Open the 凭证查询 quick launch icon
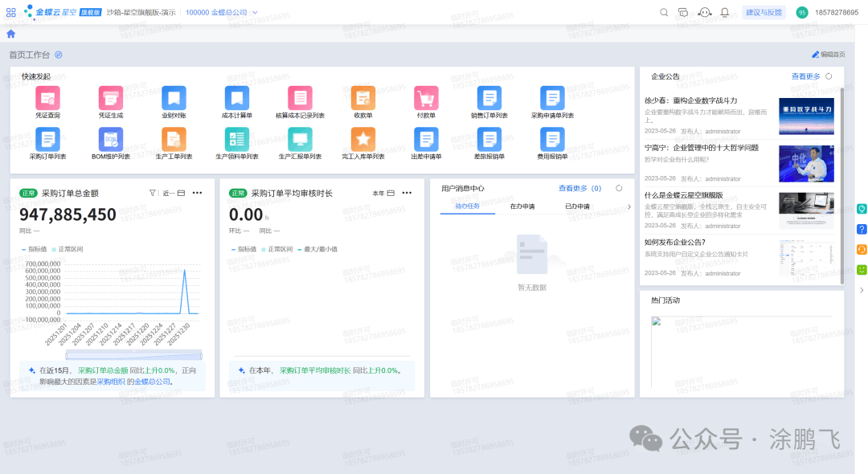This screenshot has height=474, width=868. click(x=47, y=98)
